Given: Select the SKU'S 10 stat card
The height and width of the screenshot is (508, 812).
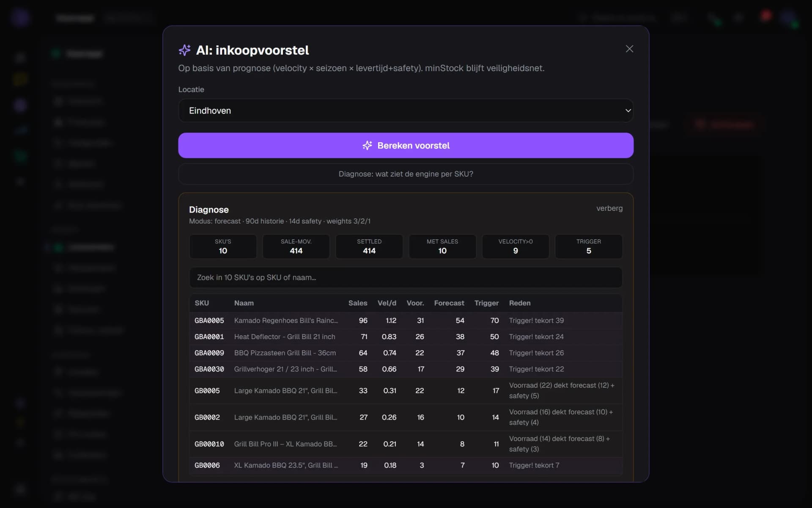Looking at the screenshot, I should [223, 246].
